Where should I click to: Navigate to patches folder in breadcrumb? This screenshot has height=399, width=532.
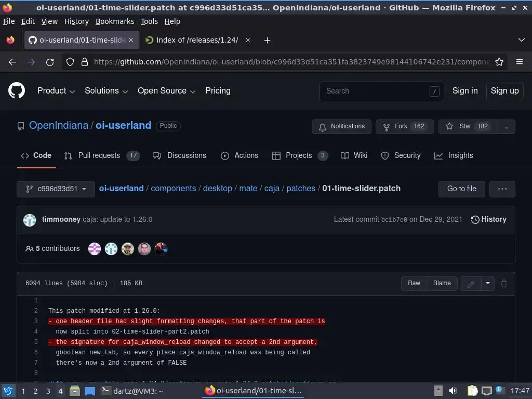coord(301,189)
